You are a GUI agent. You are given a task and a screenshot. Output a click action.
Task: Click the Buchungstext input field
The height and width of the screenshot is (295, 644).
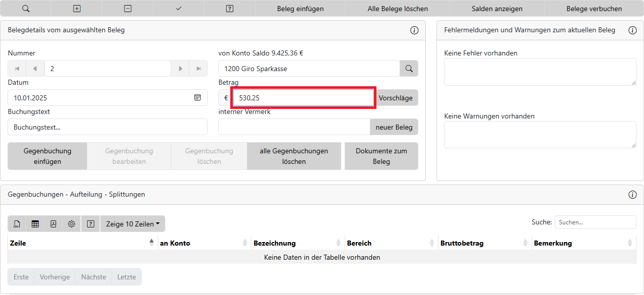(107, 127)
